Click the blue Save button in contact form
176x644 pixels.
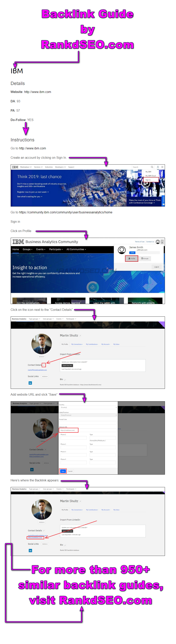(63, 471)
